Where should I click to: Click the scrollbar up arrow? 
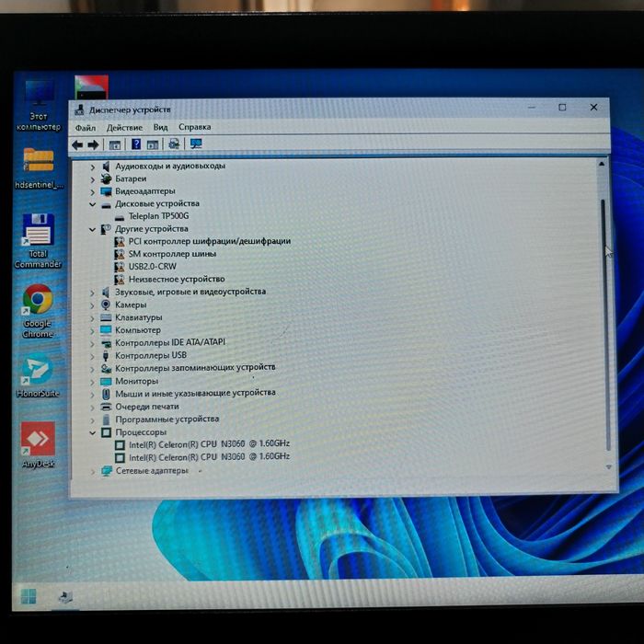602,164
